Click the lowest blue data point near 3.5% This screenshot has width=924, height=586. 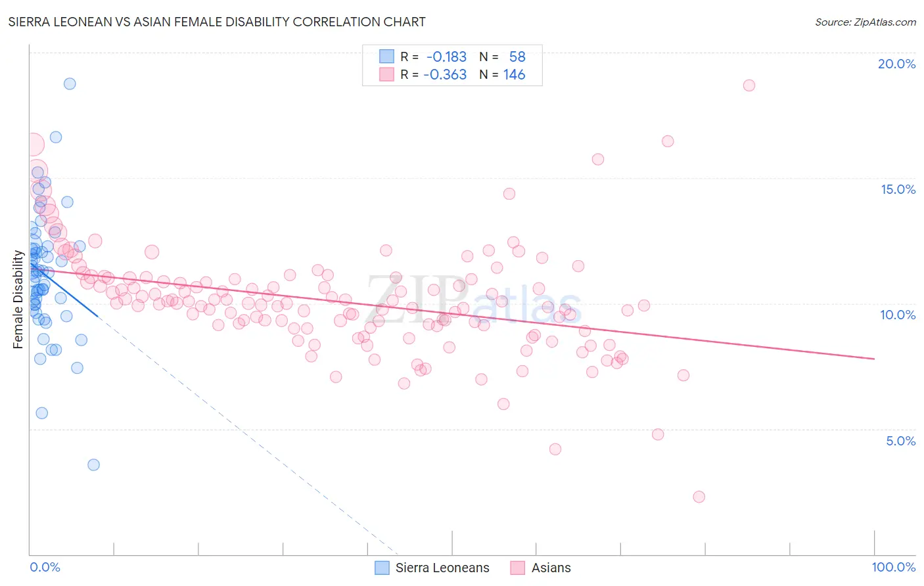pyautogui.click(x=93, y=464)
